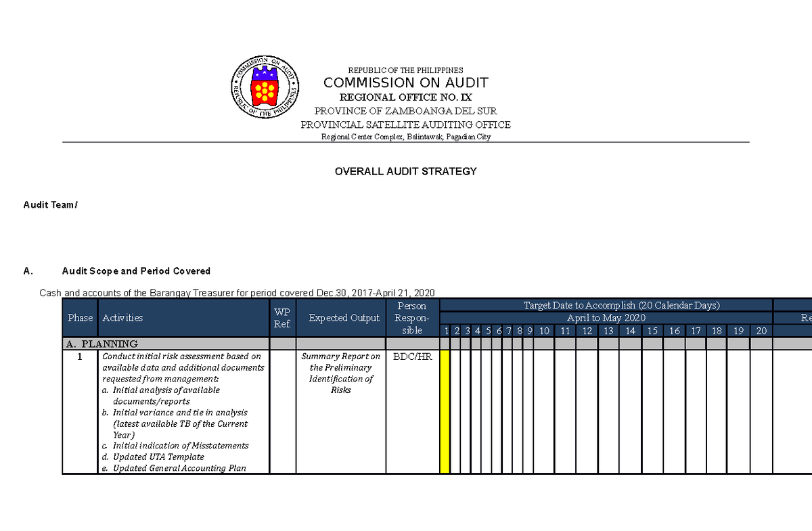
Task: Select the red-and-blue shield inside the seal
Action: tap(264, 87)
